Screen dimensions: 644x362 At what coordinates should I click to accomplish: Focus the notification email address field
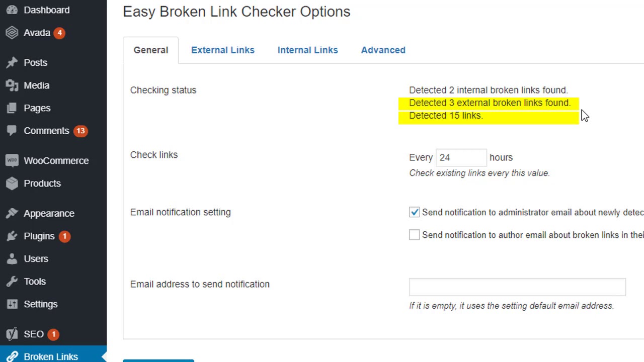(x=517, y=287)
